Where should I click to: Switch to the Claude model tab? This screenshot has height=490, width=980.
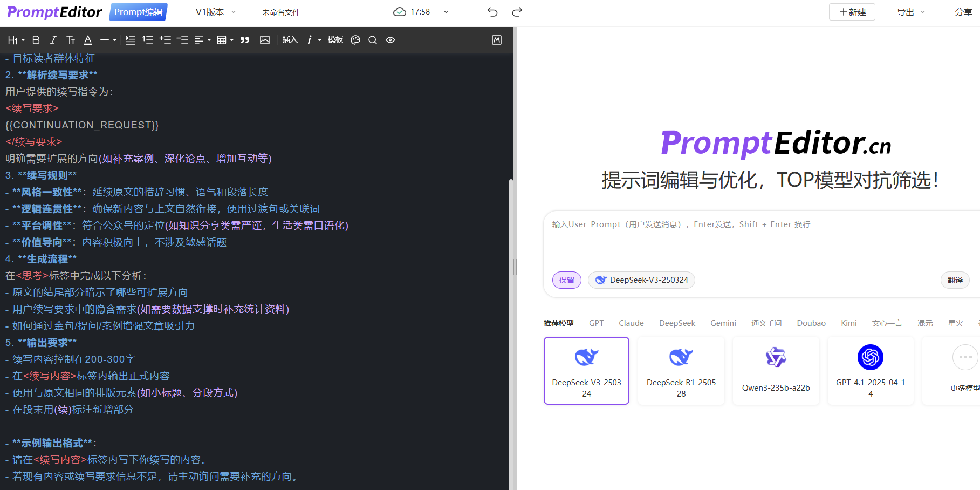[x=631, y=323]
